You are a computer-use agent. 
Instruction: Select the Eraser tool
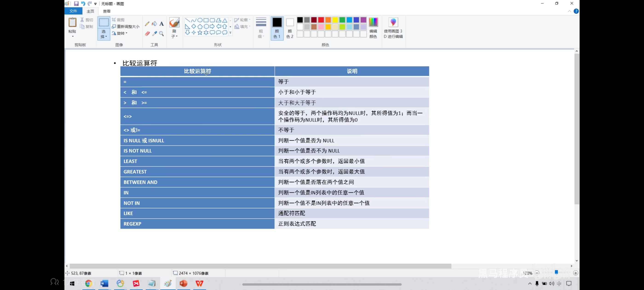click(147, 34)
